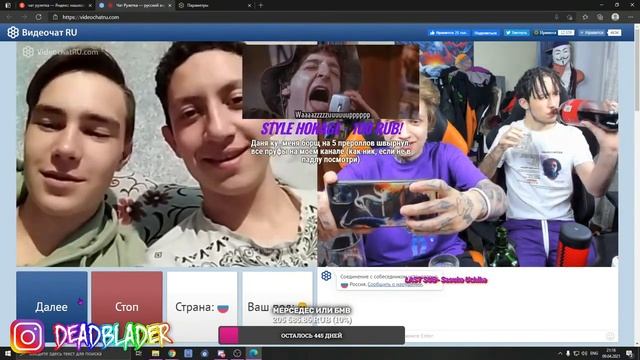Open the Страна country selector
Image resolution: width=640 pixels, height=360 pixels.
202,307
